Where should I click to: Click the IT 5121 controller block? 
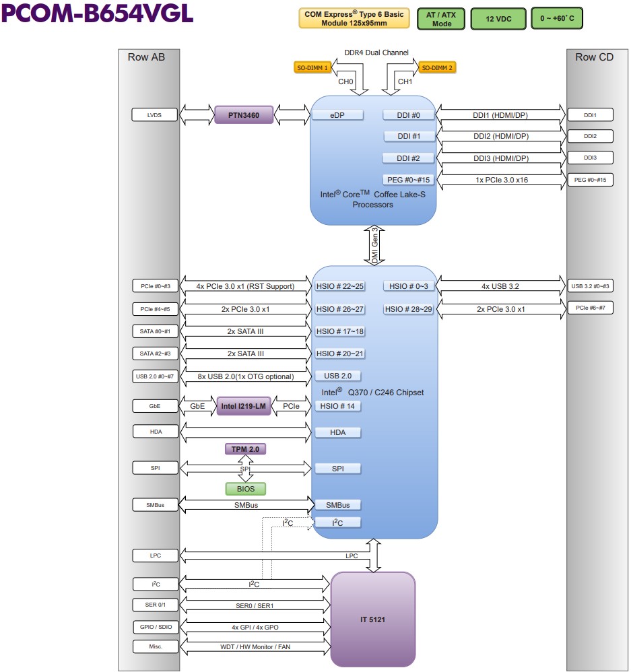coord(373,619)
